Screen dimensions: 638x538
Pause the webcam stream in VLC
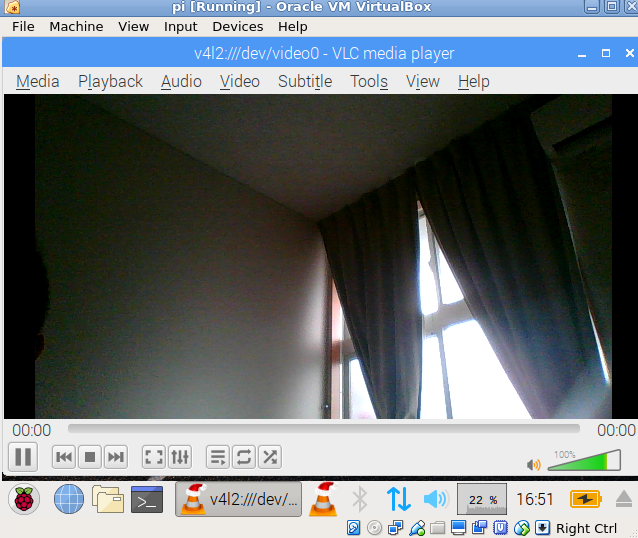click(x=23, y=457)
